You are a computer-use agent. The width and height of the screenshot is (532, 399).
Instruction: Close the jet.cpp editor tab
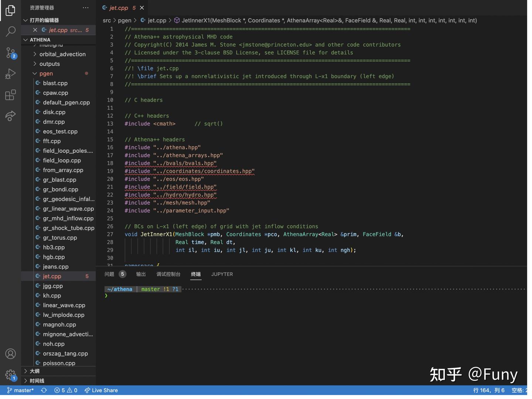tap(142, 8)
